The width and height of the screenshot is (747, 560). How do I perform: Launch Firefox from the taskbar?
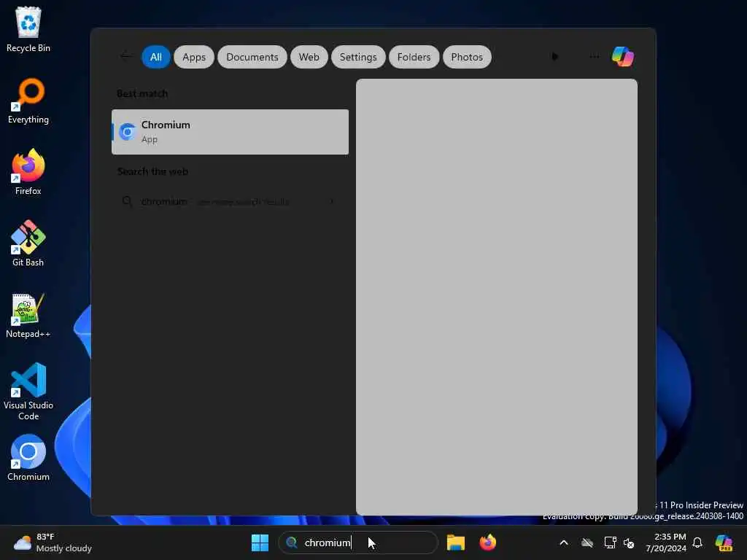[x=487, y=542]
